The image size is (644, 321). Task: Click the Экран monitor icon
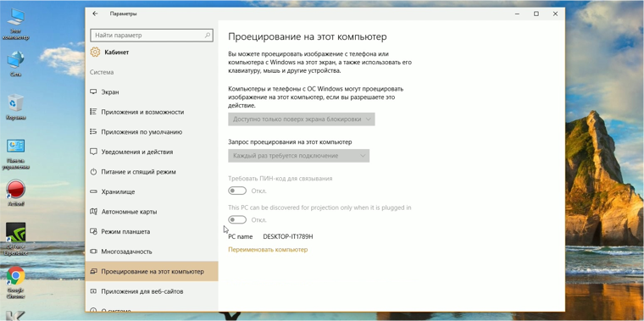(93, 92)
